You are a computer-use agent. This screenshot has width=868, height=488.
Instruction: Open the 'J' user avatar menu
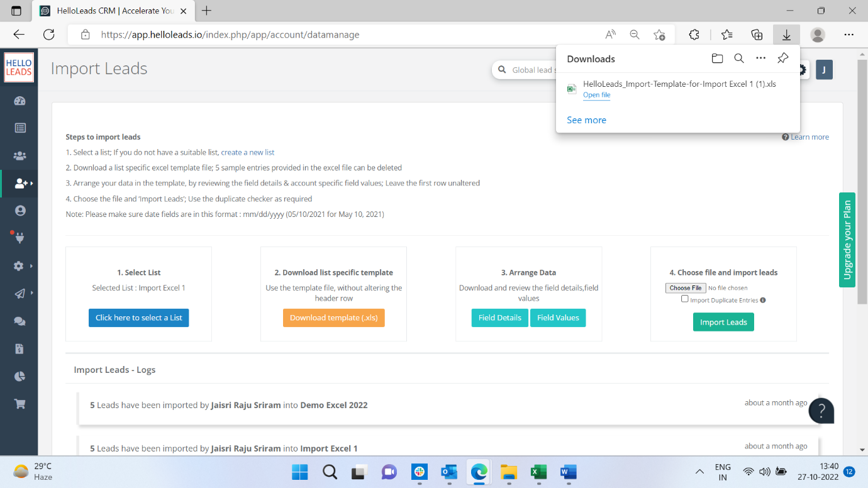pyautogui.click(x=824, y=70)
